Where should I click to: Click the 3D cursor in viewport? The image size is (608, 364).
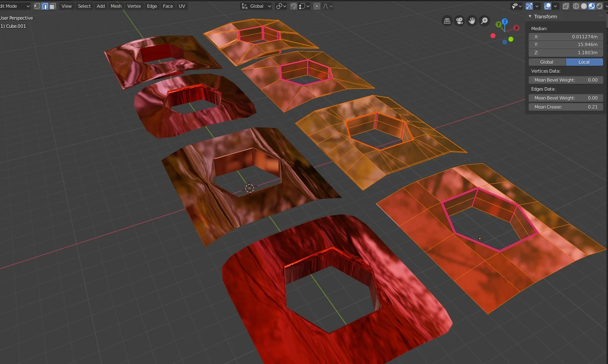(x=249, y=188)
